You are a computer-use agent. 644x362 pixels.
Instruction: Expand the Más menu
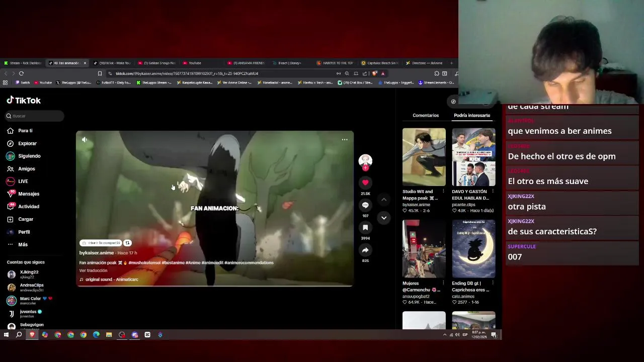(18, 244)
